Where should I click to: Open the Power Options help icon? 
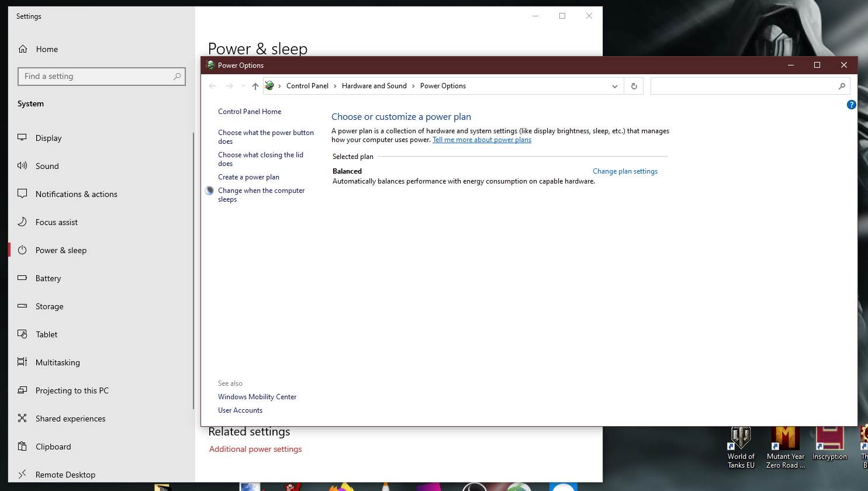[x=851, y=105]
